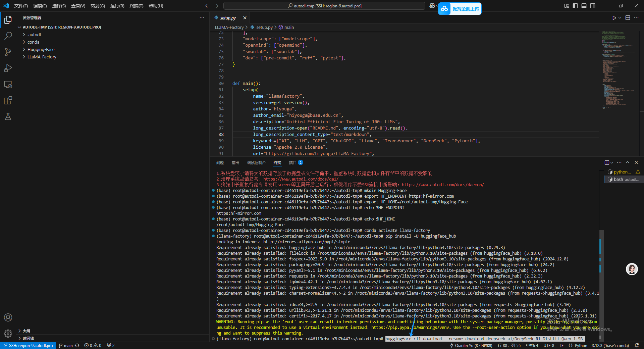Switch to the 调试控制台 debug console tab
The image size is (644, 349).
coord(256,163)
